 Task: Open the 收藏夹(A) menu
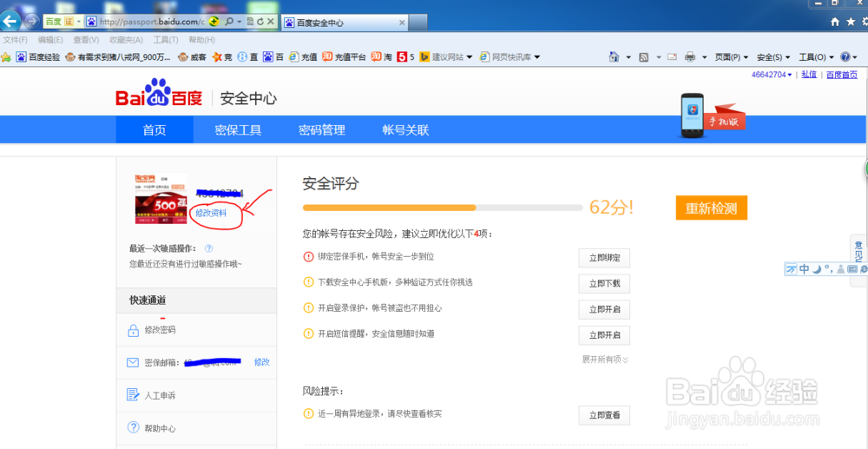[x=126, y=40]
